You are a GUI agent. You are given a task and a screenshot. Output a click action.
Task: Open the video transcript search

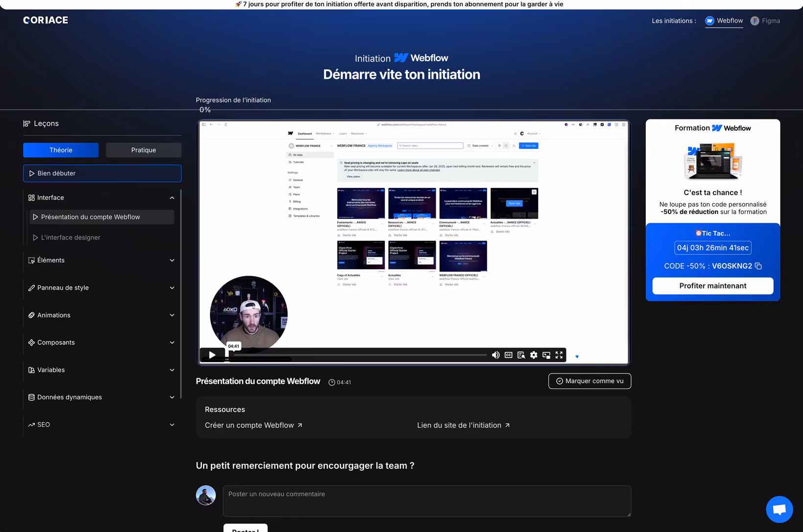(521, 355)
